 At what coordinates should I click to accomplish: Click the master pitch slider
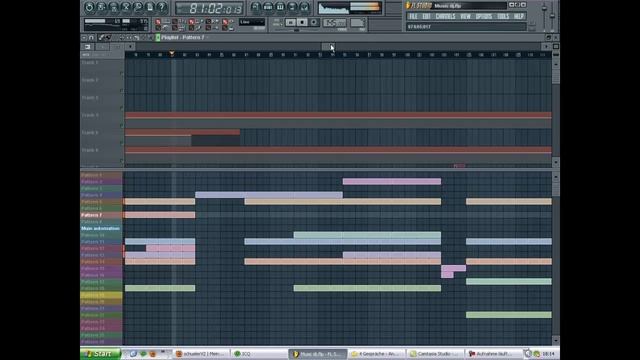[x=553, y=16]
